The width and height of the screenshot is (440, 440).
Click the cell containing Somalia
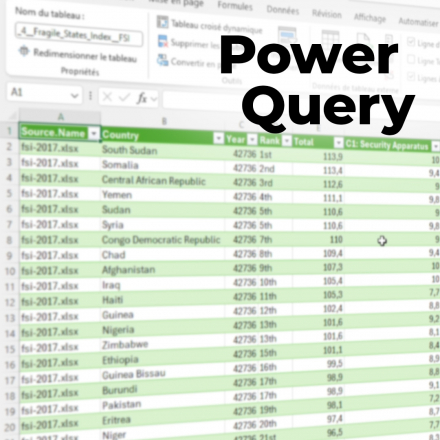[163, 165]
